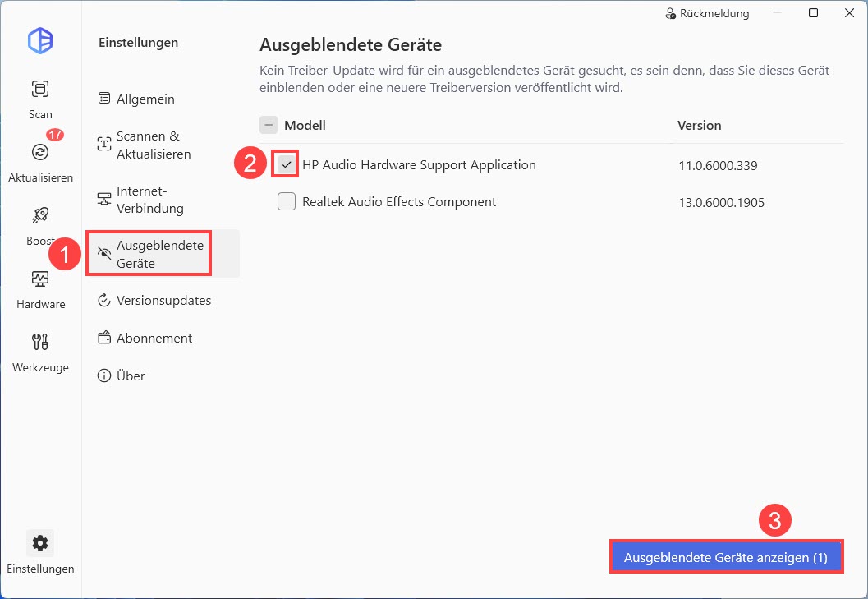
Task: Click the Version column header
Action: tap(699, 126)
